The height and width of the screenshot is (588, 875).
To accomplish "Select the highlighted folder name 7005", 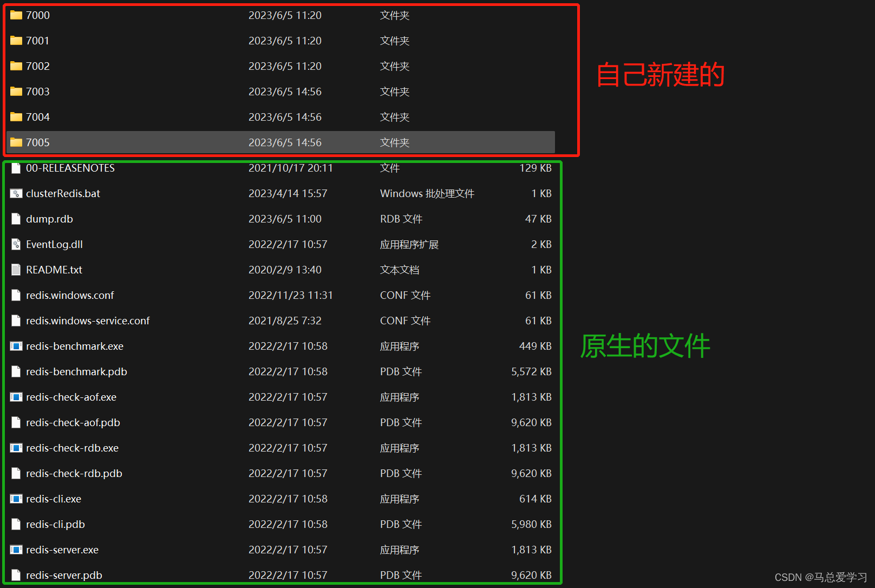I will [x=38, y=142].
